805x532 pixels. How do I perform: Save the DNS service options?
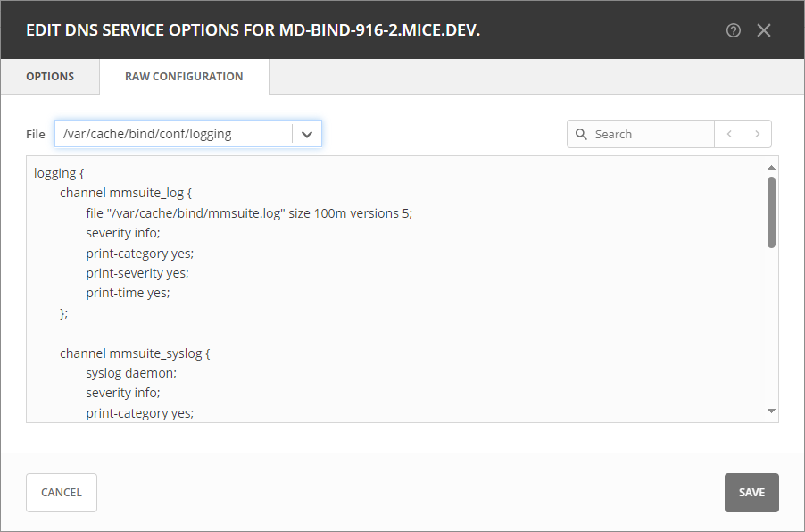pyautogui.click(x=751, y=492)
